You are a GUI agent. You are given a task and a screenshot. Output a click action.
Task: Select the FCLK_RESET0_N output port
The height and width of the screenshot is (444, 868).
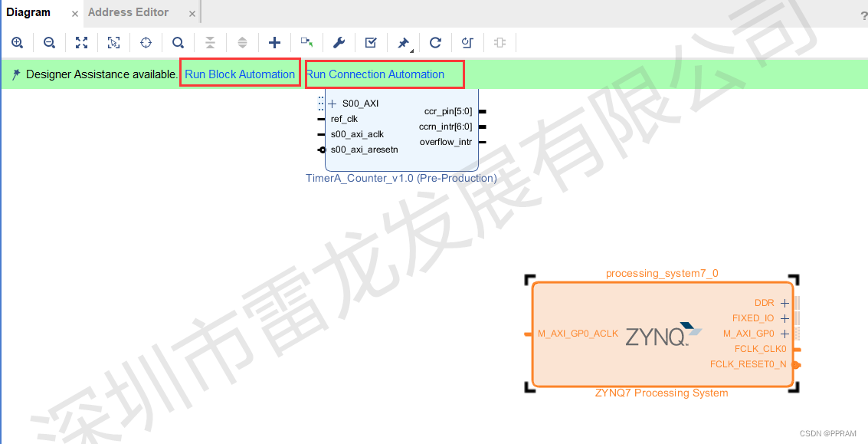(x=748, y=364)
